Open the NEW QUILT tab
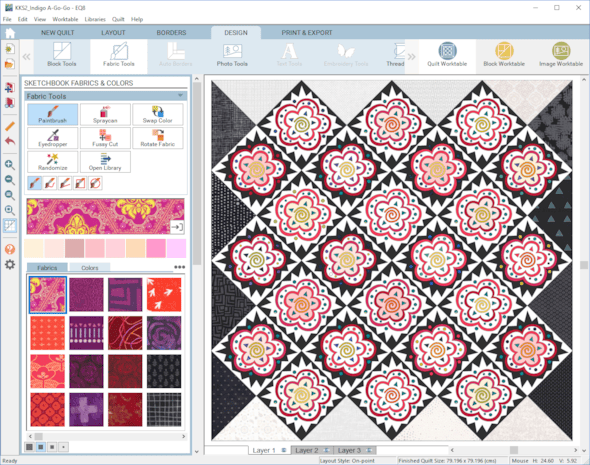590x465 pixels. point(58,33)
